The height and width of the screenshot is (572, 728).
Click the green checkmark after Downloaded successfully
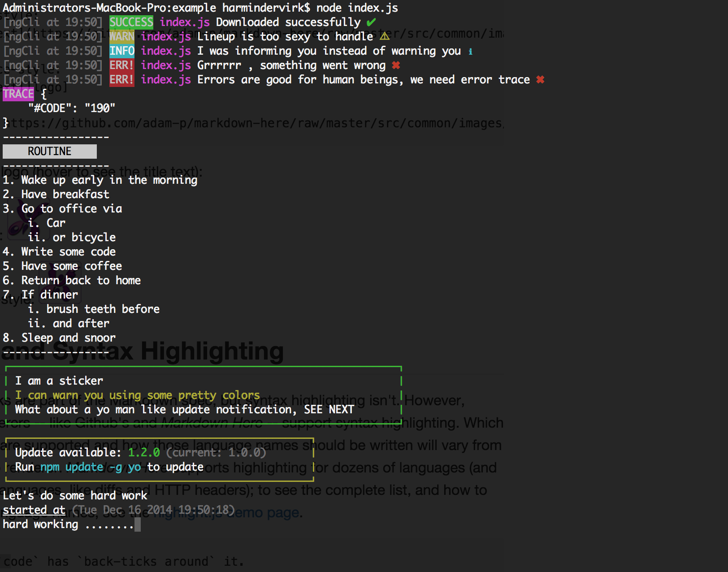pyautogui.click(x=371, y=22)
